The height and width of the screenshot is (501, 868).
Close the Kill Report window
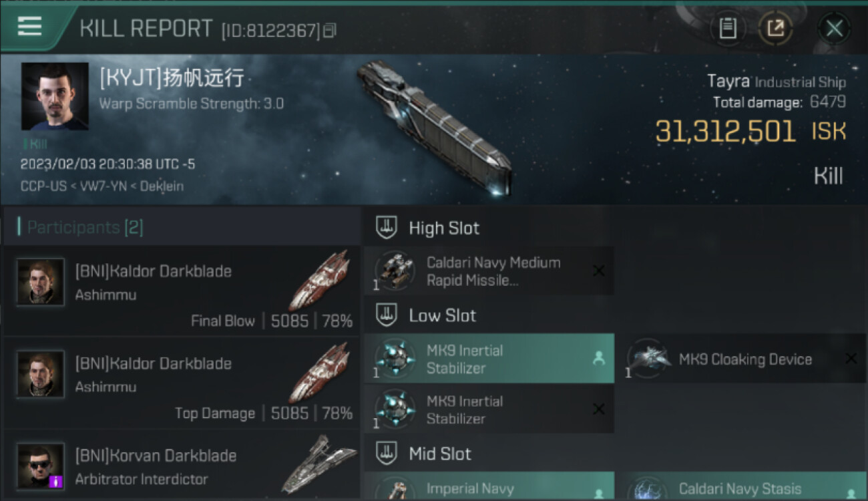[x=834, y=28]
